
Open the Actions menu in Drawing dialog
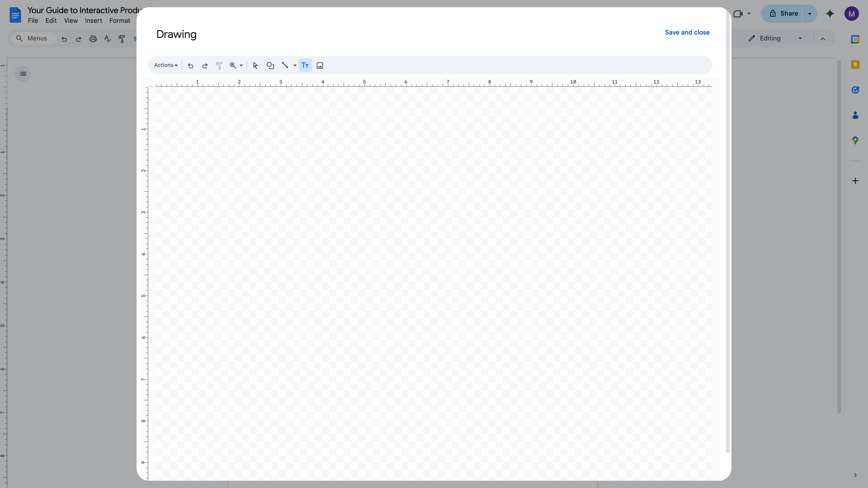[x=165, y=65]
